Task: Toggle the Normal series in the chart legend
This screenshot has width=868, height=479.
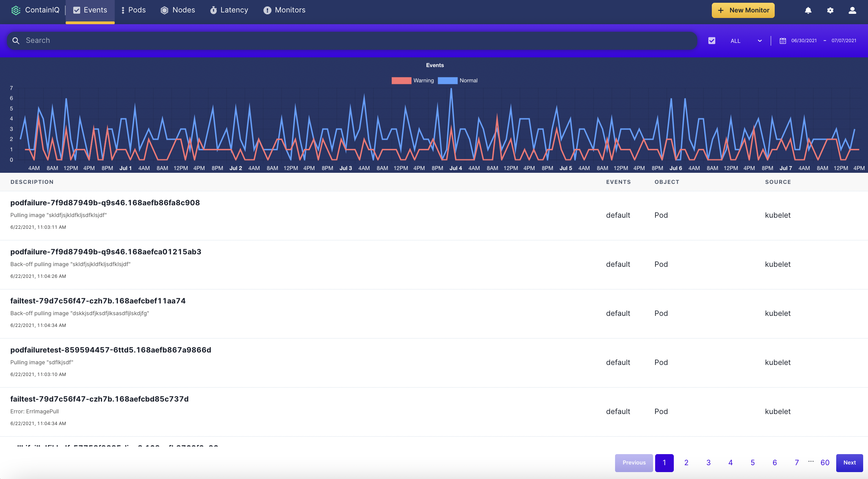Action: pos(458,80)
